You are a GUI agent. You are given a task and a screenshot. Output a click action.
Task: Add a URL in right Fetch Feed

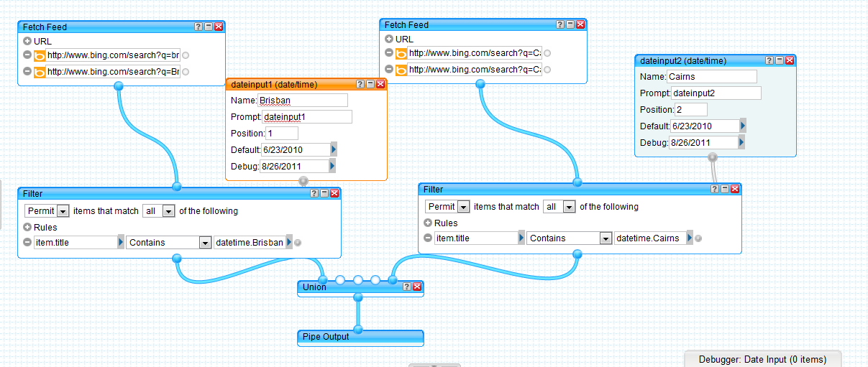pos(389,39)
